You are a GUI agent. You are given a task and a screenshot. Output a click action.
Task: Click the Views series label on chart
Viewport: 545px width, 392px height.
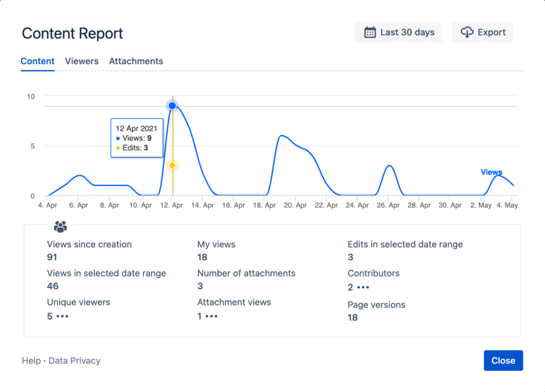click(491, 172)
